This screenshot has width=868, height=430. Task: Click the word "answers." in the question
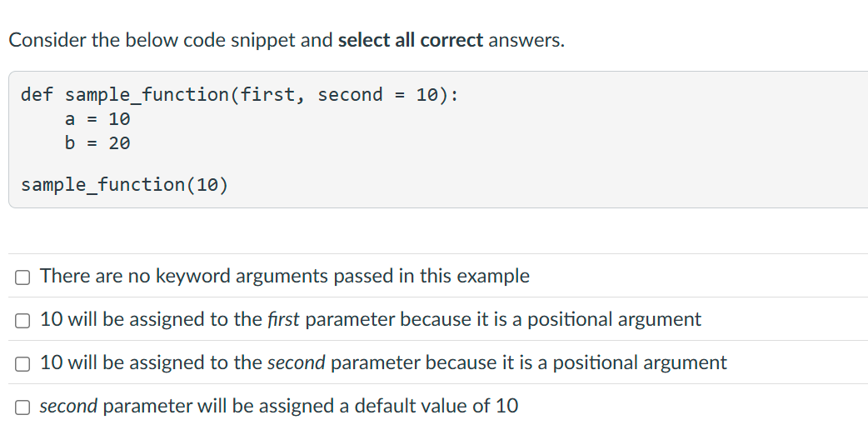pyautogui.click(x=526, y=41)
